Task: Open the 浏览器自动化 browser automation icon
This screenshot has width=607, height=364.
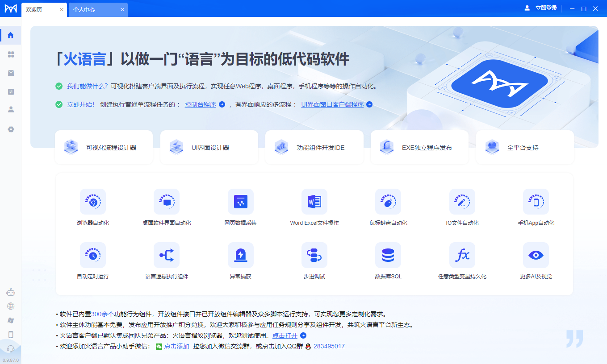Action: tap(93, 202)
